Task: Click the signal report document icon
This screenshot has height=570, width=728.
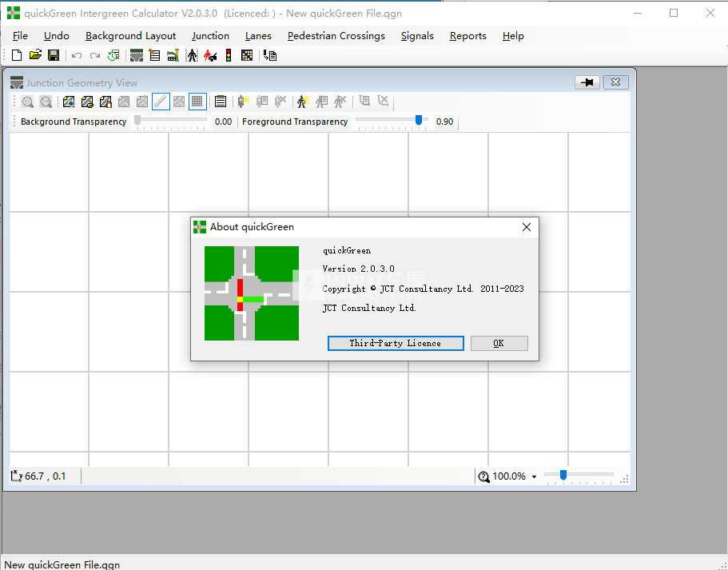Action: (x=270, y=56)
